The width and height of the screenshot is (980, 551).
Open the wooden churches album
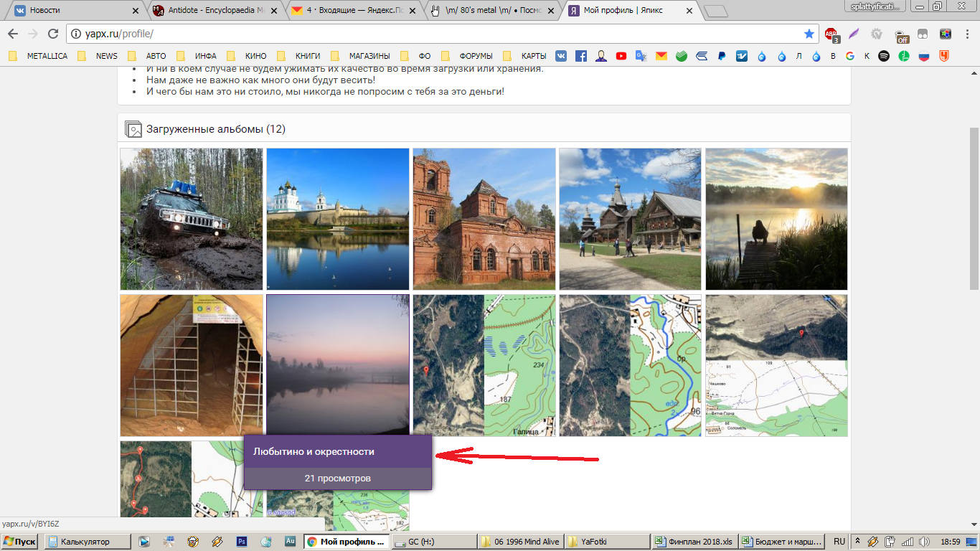click(x=631, y=219)
